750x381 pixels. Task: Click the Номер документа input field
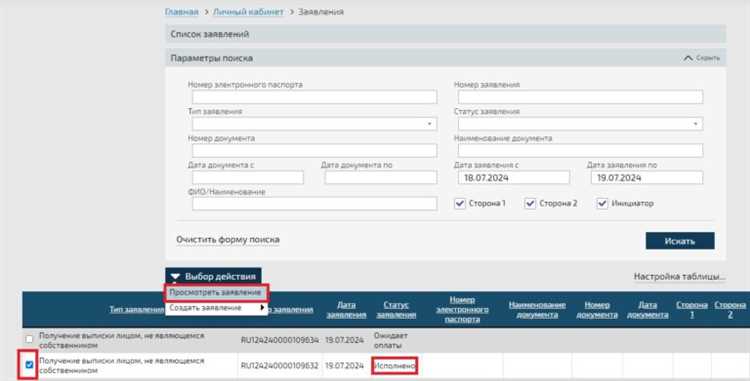(x=314, y=151)
